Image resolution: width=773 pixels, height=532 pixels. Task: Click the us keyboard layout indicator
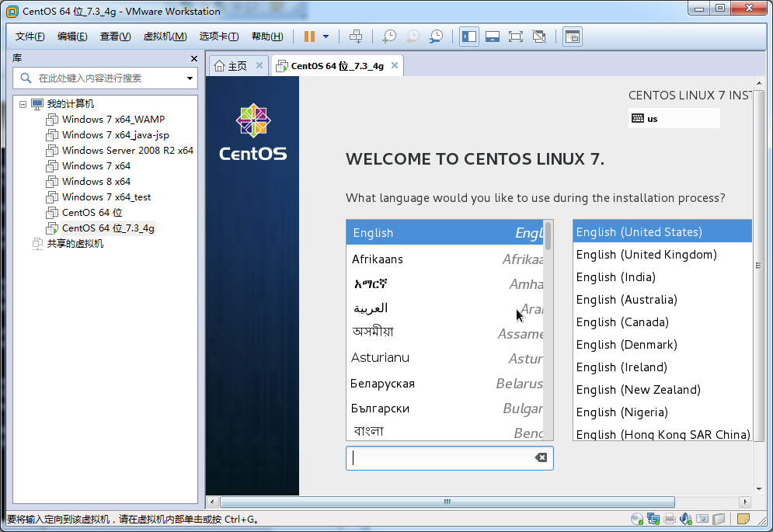(674, 118)
